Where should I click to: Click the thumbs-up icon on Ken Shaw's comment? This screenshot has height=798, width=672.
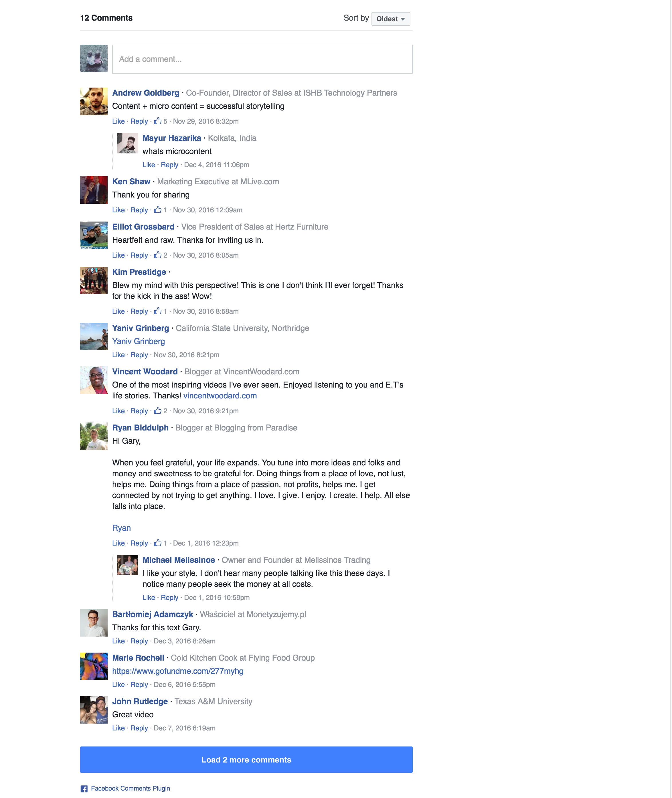(x=157, y=210)
